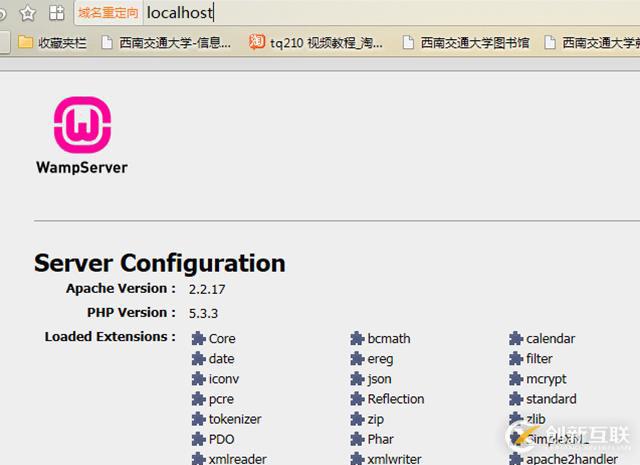The width and height of the screenshot is (640, 465).
Task: Click the pink WampServer logo
Action: 82,125
